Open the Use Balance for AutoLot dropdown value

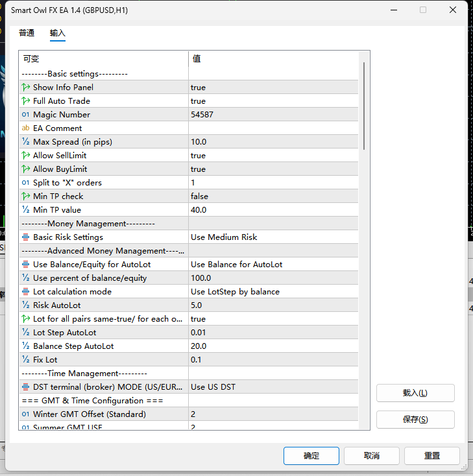273,265
